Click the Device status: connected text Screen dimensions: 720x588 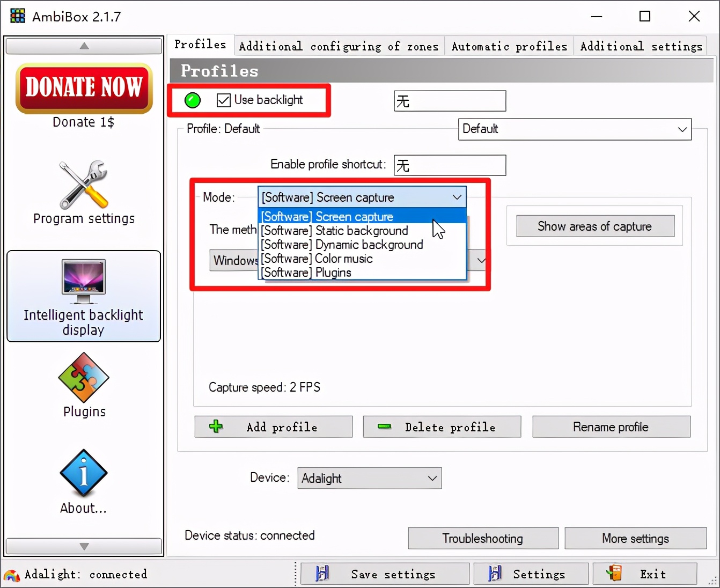pyautogui.click(x=250, y=535)
